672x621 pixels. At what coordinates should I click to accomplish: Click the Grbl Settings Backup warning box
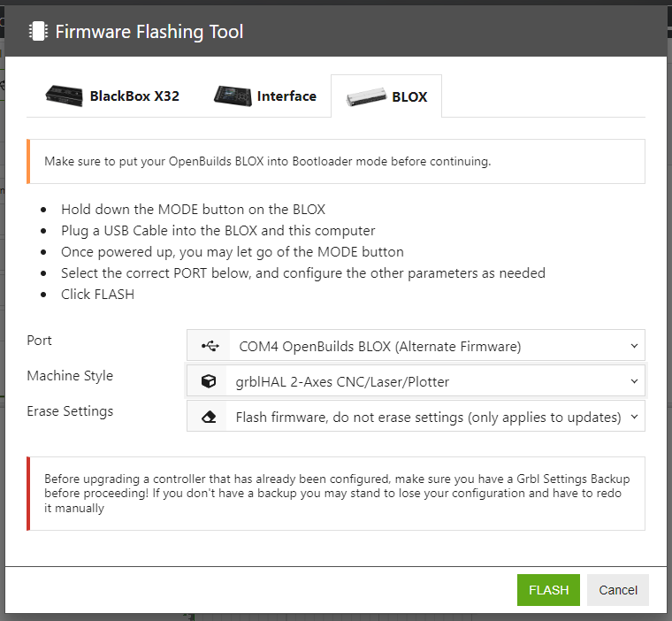click(x=336, y=494)
